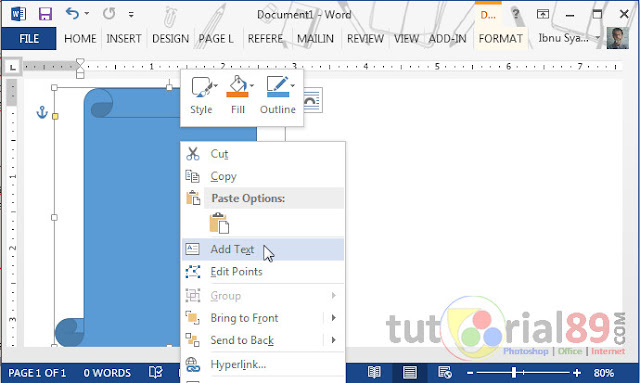Click the 80% zoom level
The width and height of the screenshot is (640, 383).
[604, 373]
